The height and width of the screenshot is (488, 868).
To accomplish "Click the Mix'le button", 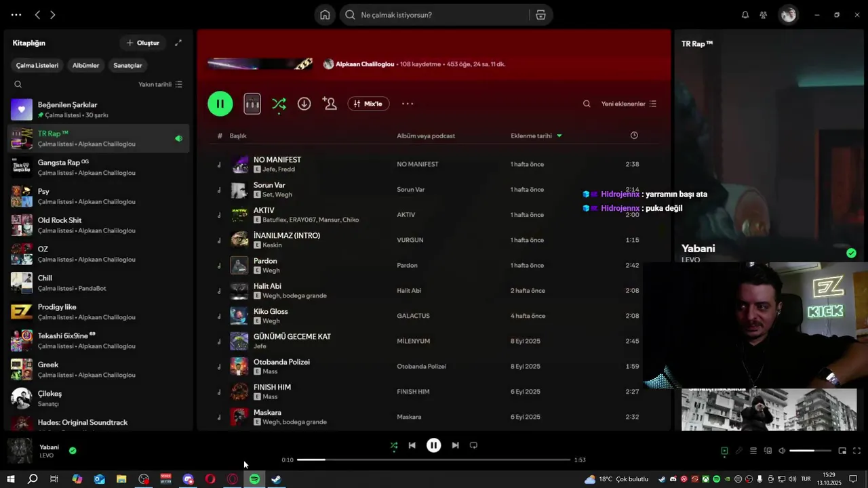I will pos(368,104).
